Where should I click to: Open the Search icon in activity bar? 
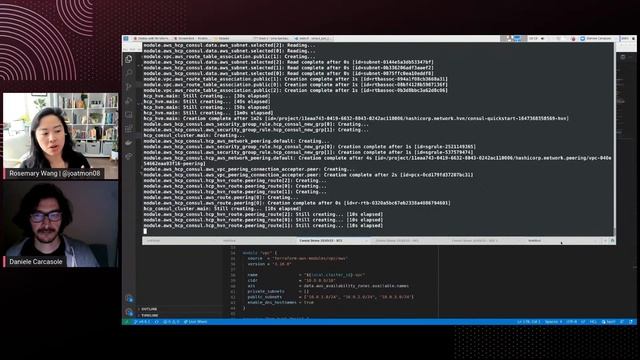pyautogui.click(x=129, y=73)
